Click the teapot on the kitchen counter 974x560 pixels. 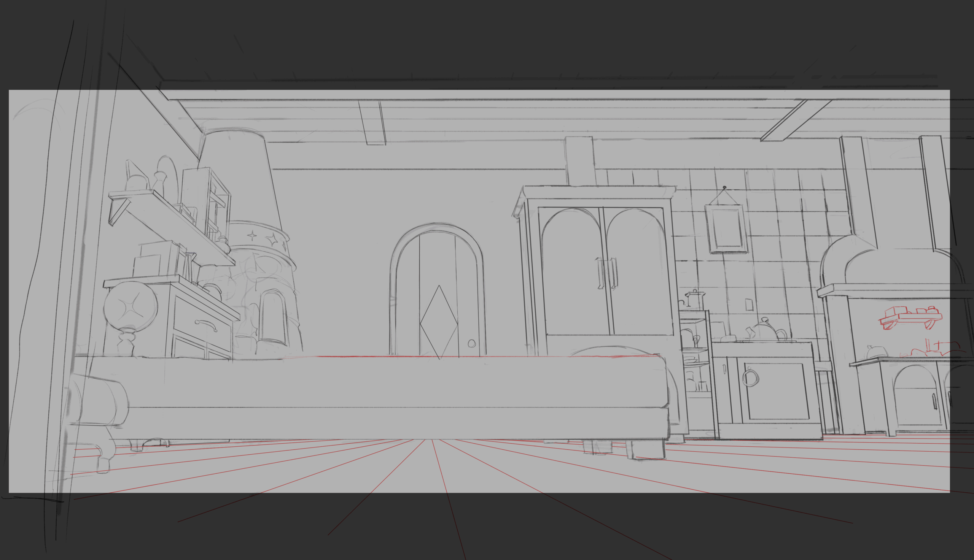767,330
